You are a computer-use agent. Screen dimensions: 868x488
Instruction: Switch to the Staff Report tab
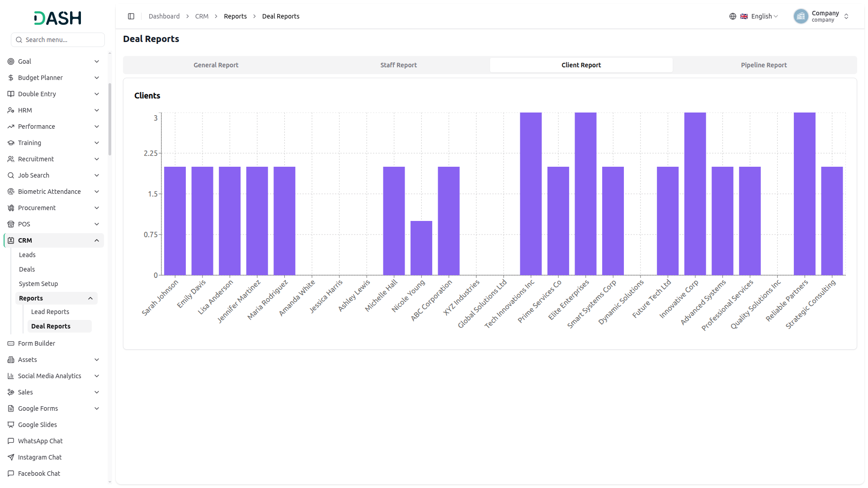coord(398,65)
